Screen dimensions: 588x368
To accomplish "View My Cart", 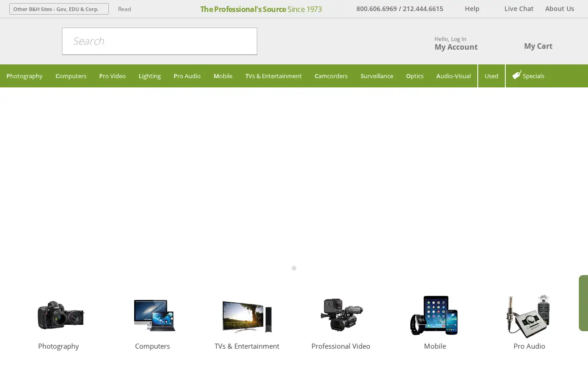I will point(538,46).
